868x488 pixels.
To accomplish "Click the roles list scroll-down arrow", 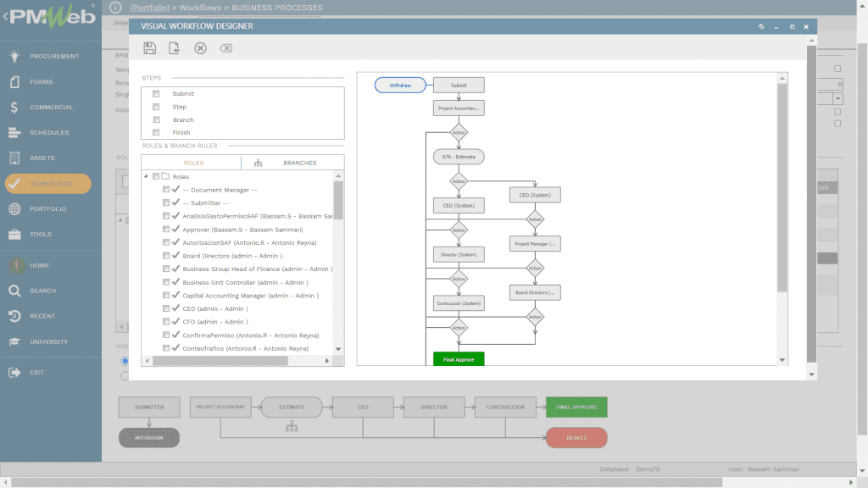I will point(338,349).
